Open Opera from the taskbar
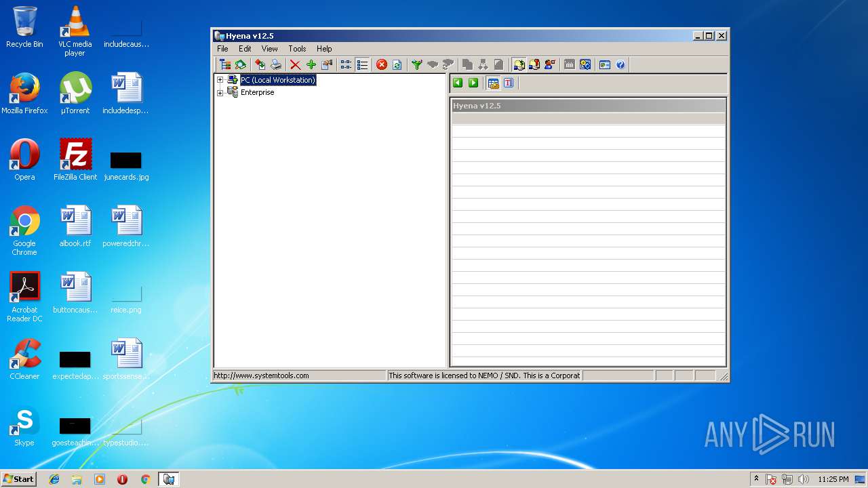This screenshot has width=868, height=488. [x=122, y=479]
